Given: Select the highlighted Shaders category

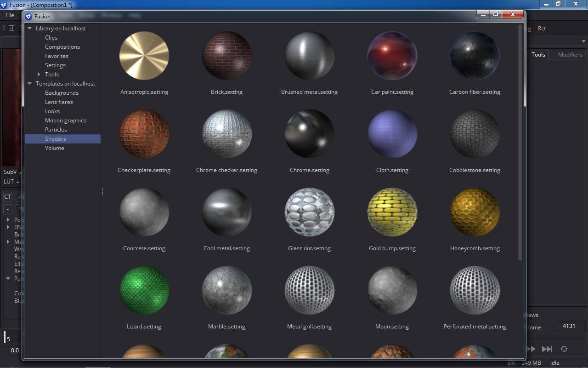Looking at the screenshot, I should [x=63, y=139].
